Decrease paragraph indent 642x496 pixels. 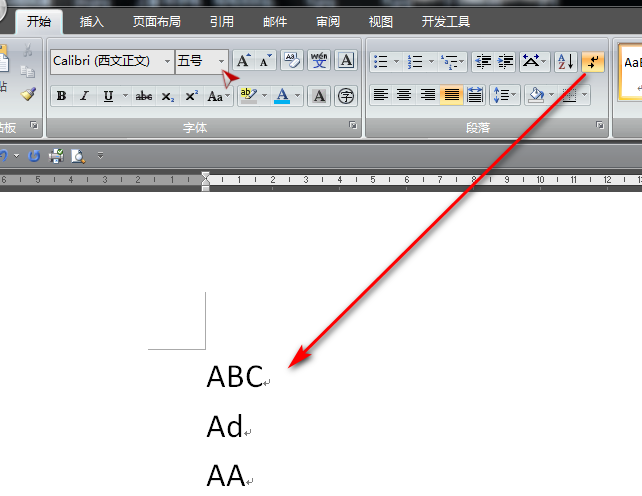pyautogui.click(x=483, y=61)
